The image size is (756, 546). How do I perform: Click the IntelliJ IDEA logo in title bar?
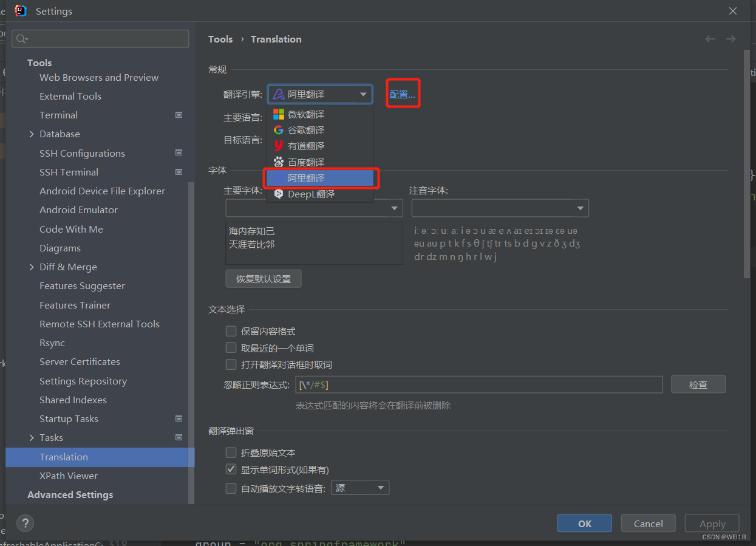pos(21,11)
